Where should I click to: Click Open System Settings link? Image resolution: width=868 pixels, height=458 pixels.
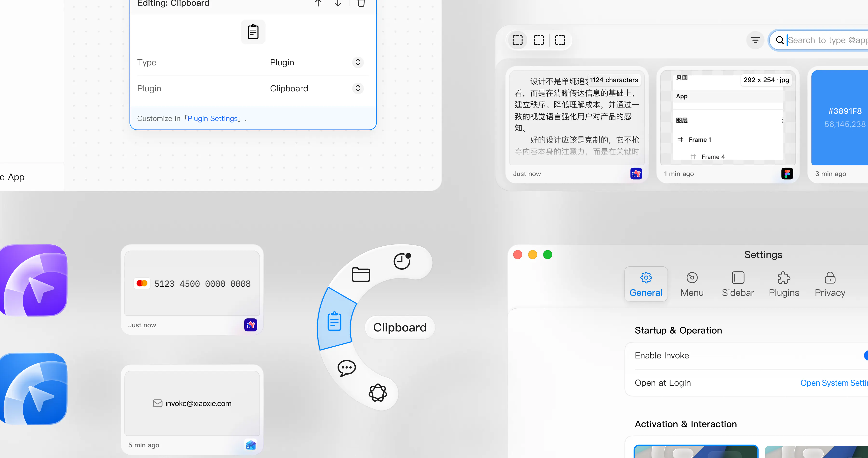[834, 383]
